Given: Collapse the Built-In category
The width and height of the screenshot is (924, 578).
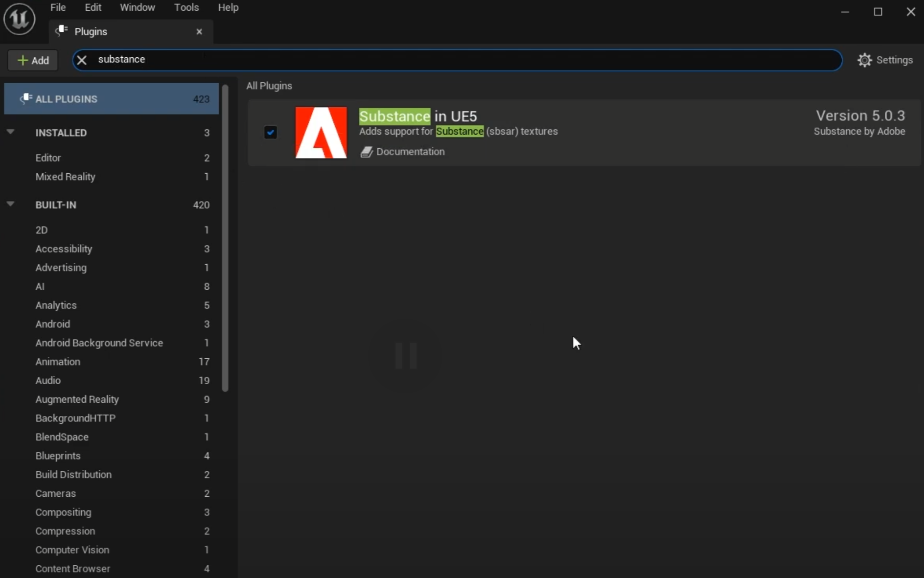Looking at the screenshot, I should [10, 204].
